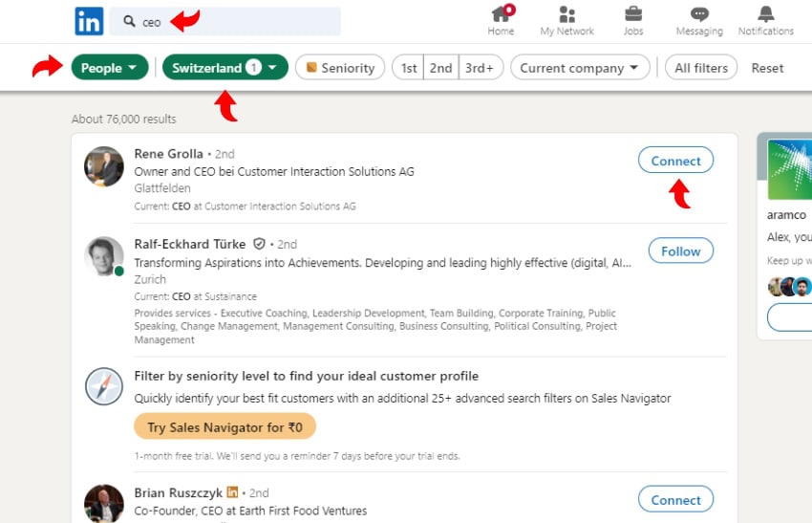The height and width of the screenshot is (523, 812).
Task: Click '1-month free trial' reminder note
Action: (297, 456)
